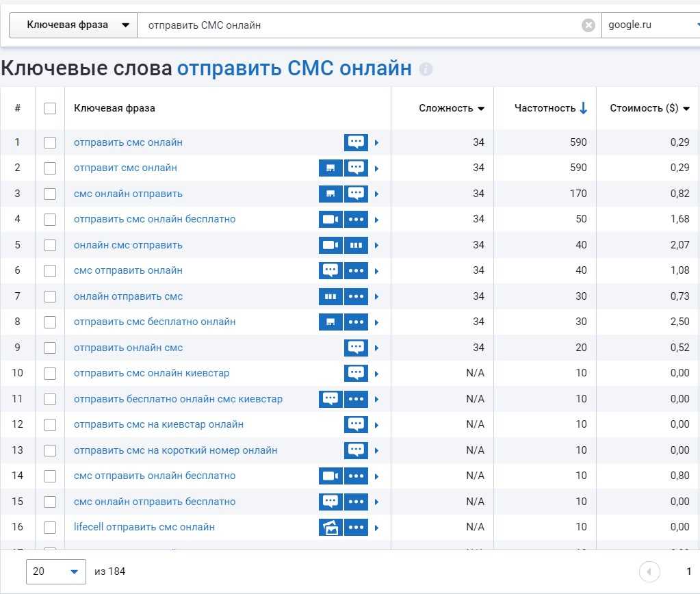Open the keyword link 'отправить смс онлайн бесплатно'

coord(155,220)
